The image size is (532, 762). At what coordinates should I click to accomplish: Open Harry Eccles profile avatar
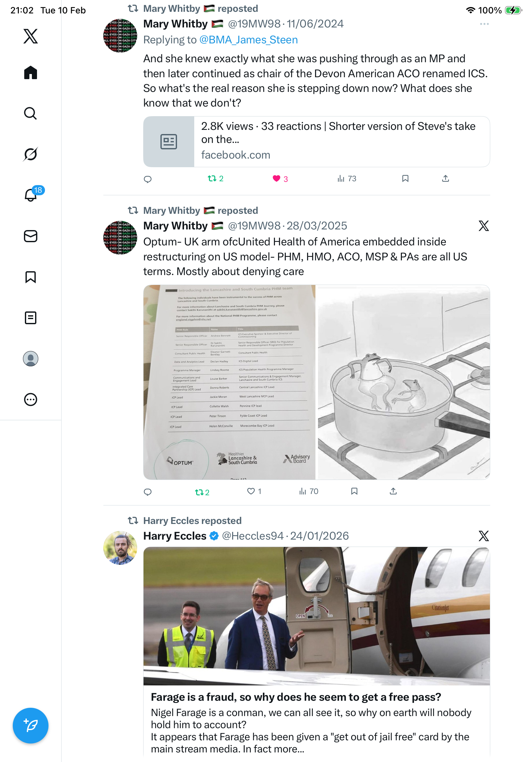120,548
